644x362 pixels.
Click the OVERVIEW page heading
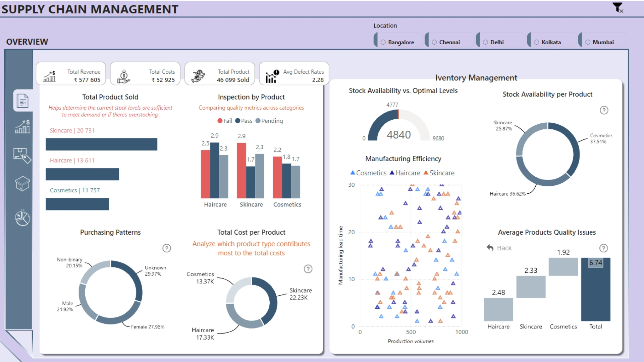[27, 42]
